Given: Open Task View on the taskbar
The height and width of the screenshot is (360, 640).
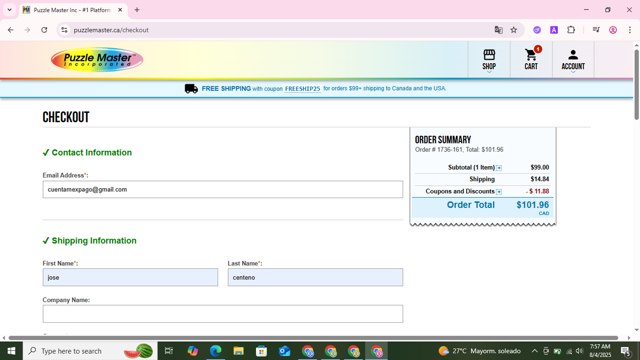Looking at the screenshot, I should click(x=169, y=351).
